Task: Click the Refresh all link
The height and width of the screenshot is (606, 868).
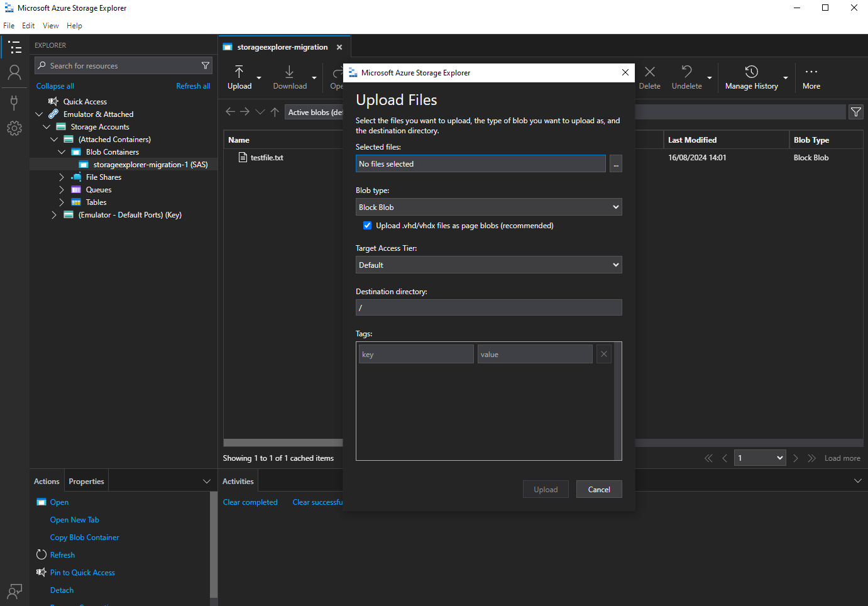Action: tap(193, 86)
